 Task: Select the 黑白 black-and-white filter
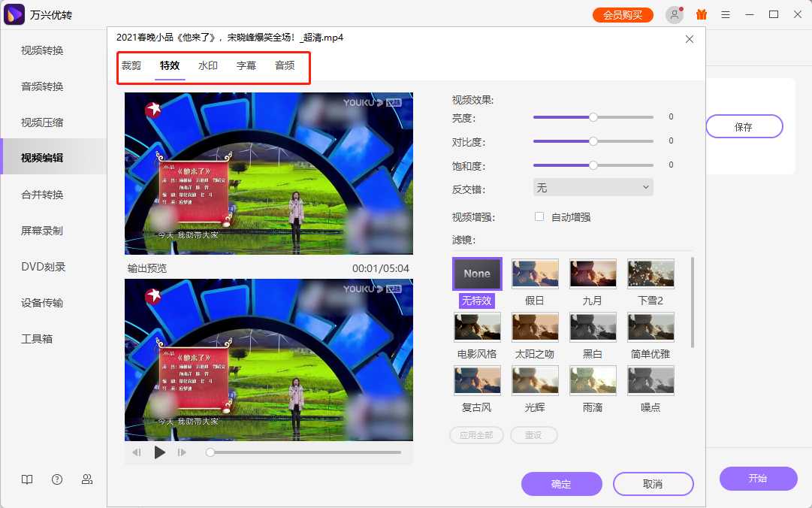(593, 326)
